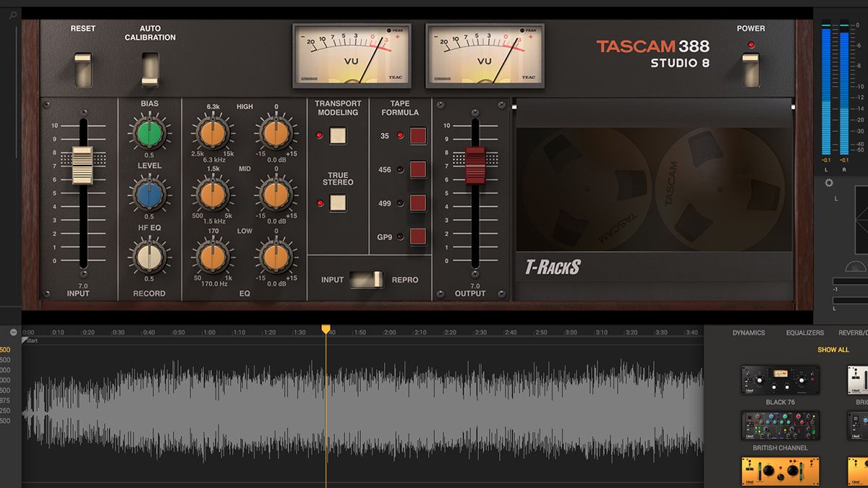Click the HF EQ cream knob
The width and height of the screenshot is (868, 488).
pyautogui.click(x=150, y=257)
